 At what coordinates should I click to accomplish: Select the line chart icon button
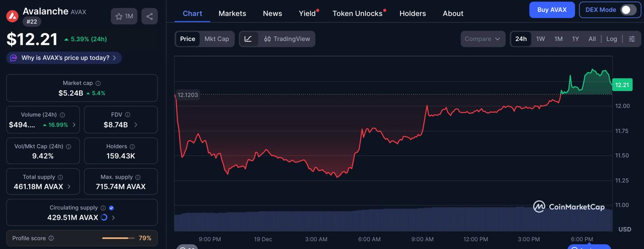click(x=249, y=39)
